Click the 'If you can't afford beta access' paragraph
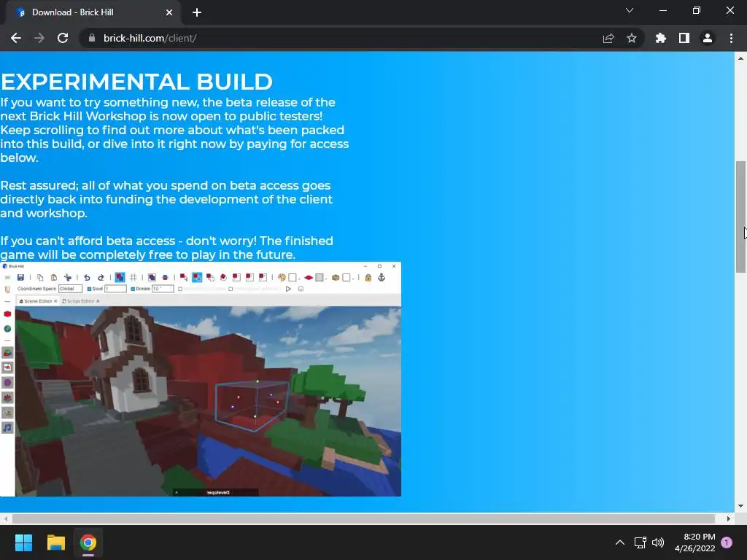This screenshot has width=747, height=560. [166, 248]
